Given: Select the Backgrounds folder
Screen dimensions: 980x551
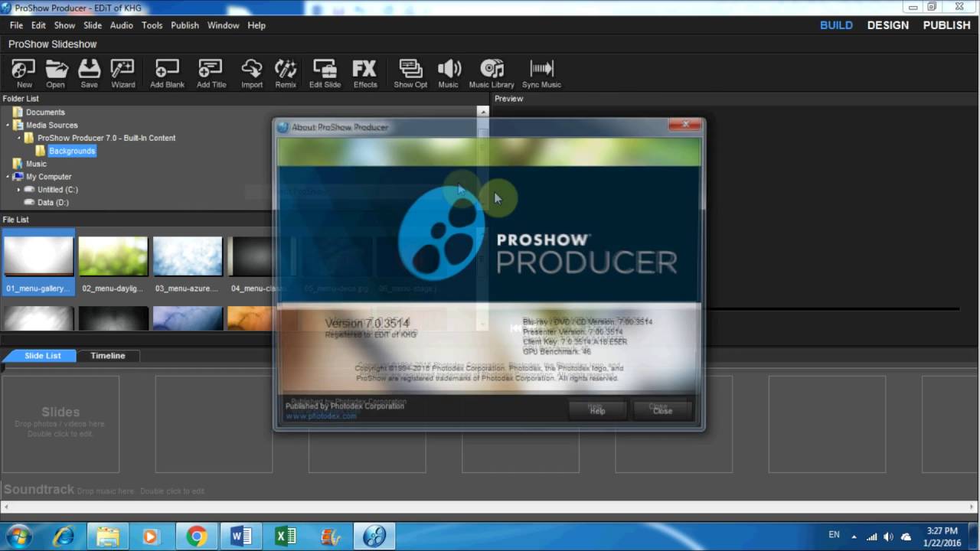Looking at the screenshot, I should (x=72, y=151).
